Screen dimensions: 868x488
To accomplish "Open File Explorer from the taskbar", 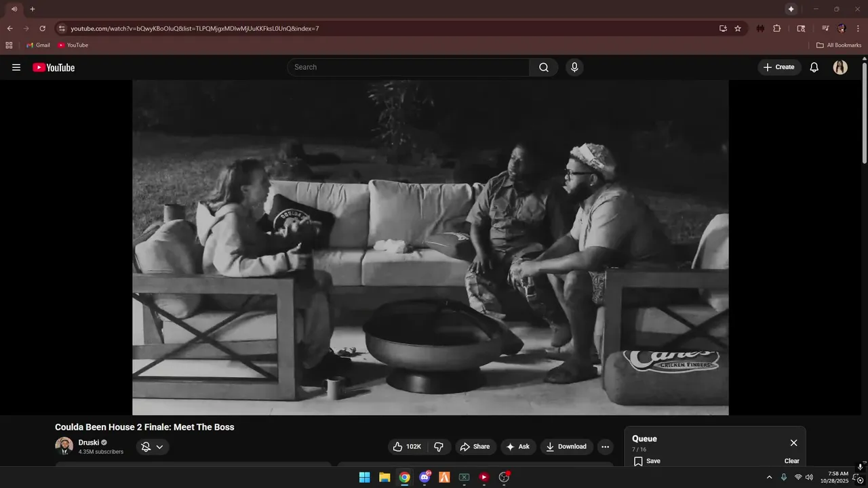I will pyautogui.click(x=384, y=477).
